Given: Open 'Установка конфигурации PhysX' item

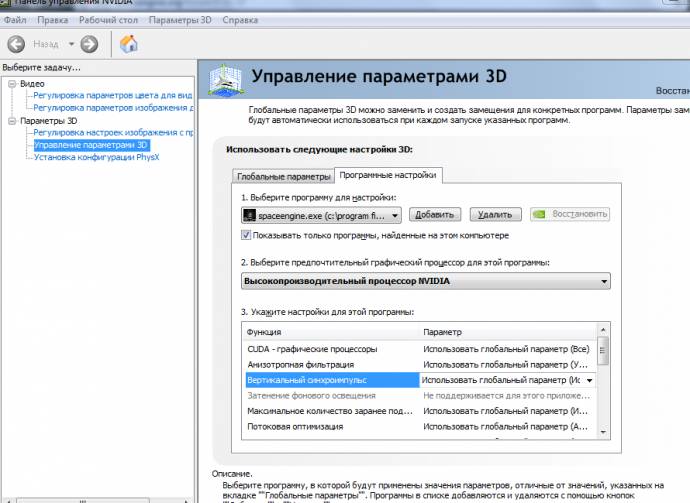Looking at the screenshot, I should tap(96, 157).
